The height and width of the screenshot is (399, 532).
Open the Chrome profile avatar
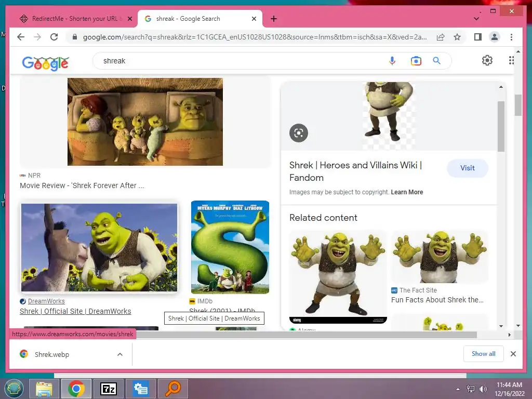coord(495,37)
